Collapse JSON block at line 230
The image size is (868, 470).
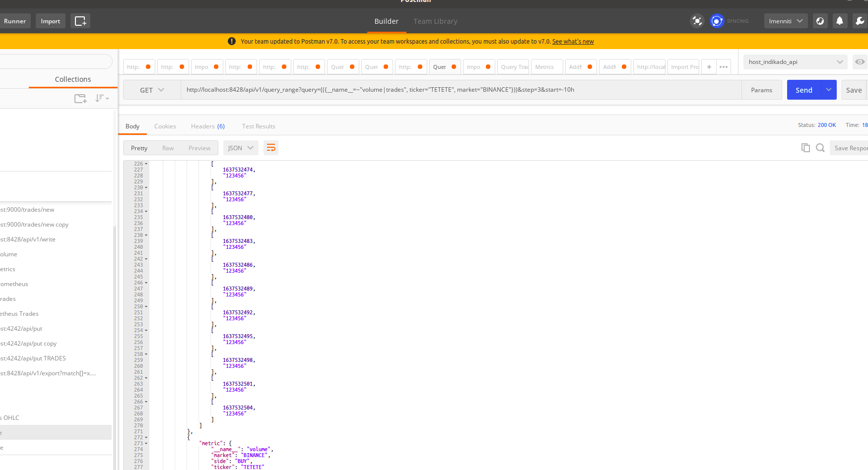click(x=146, y=187)
